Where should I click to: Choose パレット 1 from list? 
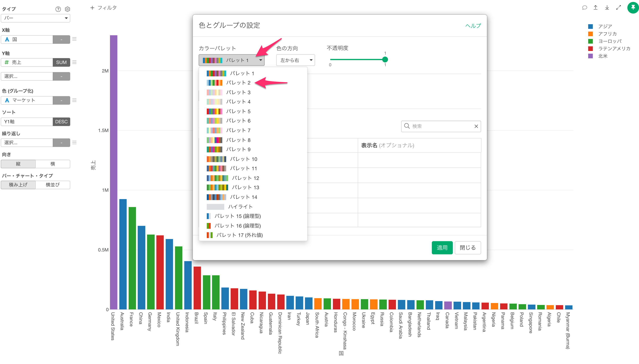(253, 73)
